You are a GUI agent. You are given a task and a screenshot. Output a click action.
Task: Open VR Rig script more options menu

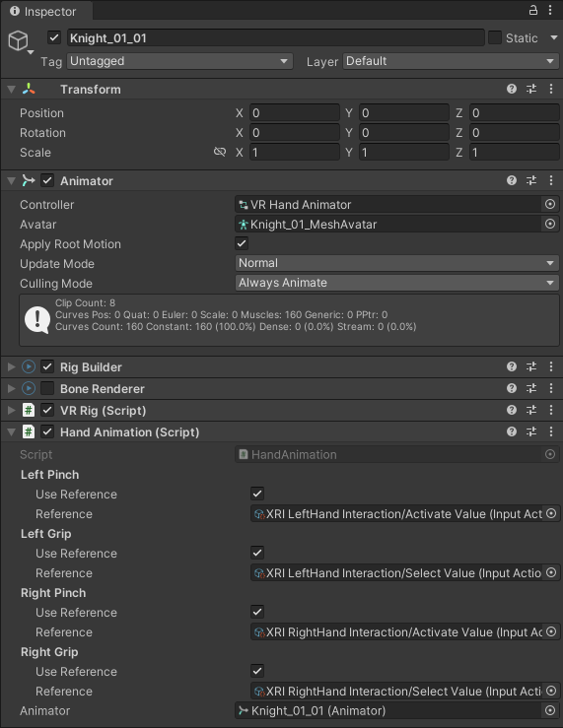coord(551,410)
